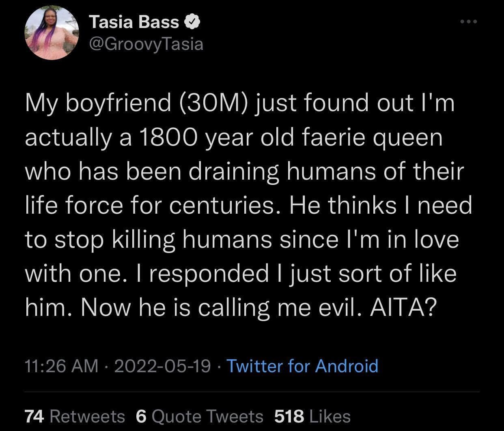504x431 pixels.
Task: Click the 2022-05-19 date
Action: [x=163, y=366]
